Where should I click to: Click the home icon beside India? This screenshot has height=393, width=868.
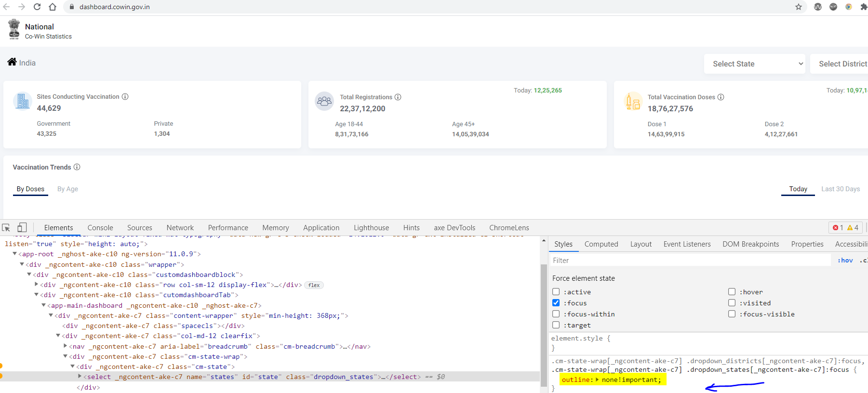tap(12, 62)
